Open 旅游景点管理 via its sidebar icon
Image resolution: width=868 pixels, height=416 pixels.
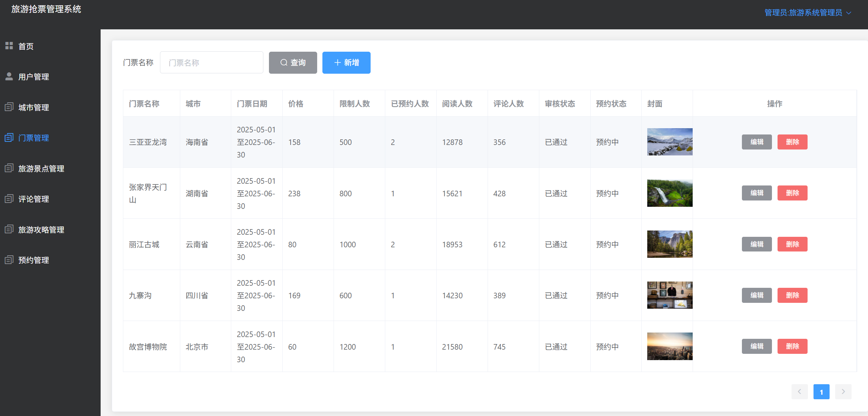pyautogui.click(x=9, y=168)
